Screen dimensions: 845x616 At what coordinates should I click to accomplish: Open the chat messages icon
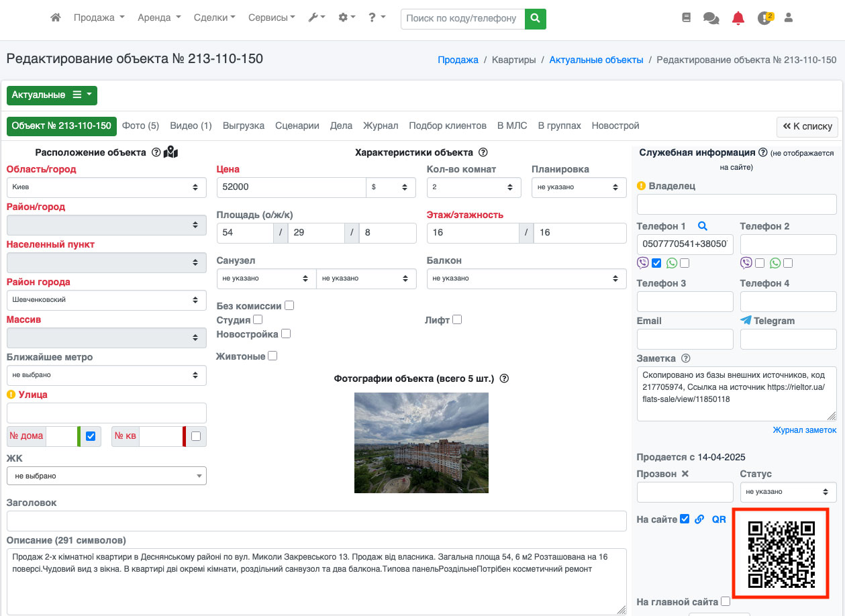click(x=711, y=18)
